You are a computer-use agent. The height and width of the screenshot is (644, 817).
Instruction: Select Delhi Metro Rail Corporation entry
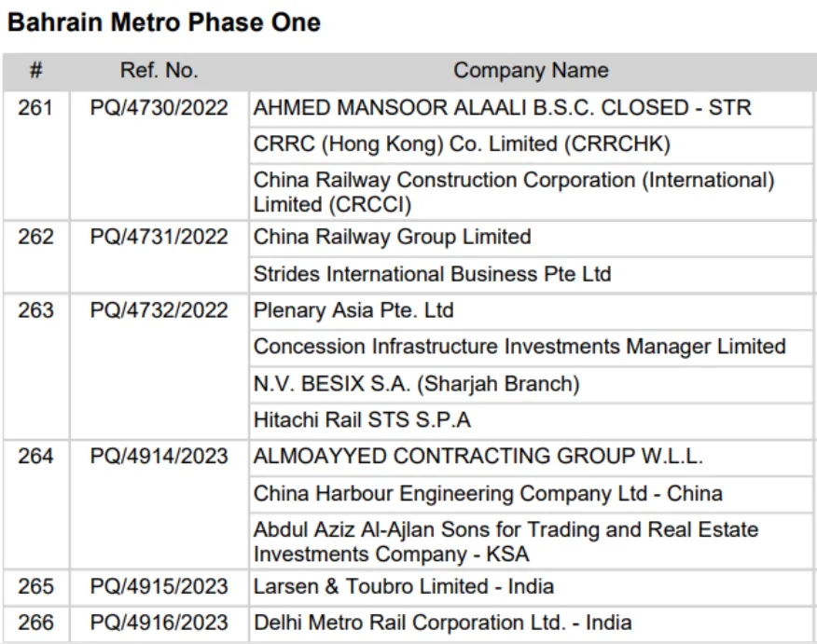point(442,623)
